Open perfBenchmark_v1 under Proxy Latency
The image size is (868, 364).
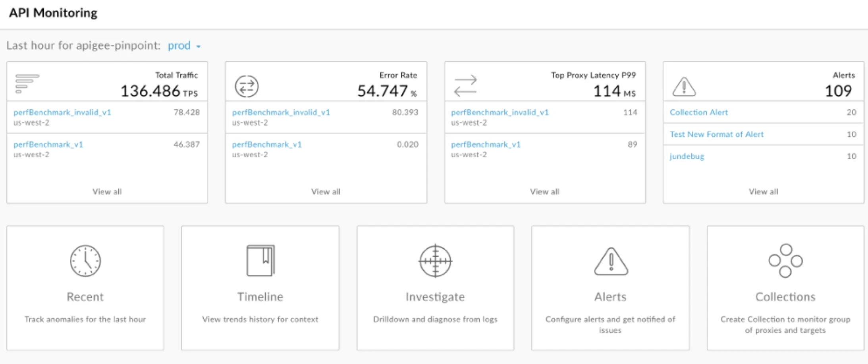pos(486,145)
